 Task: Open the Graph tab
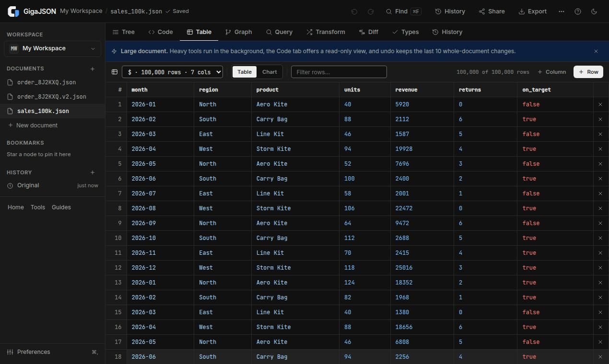click(x=238, y=32)
